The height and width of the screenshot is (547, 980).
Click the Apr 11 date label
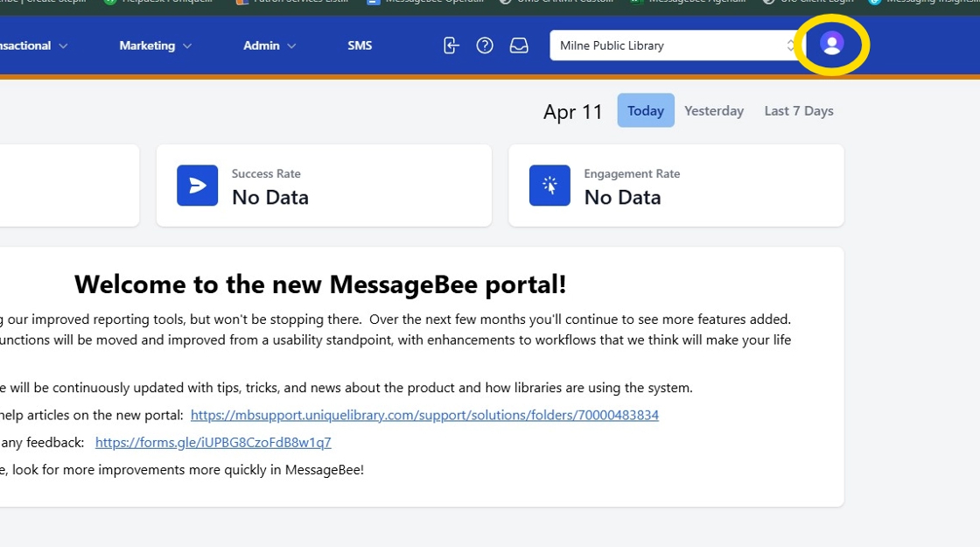[x=572, y=112]
